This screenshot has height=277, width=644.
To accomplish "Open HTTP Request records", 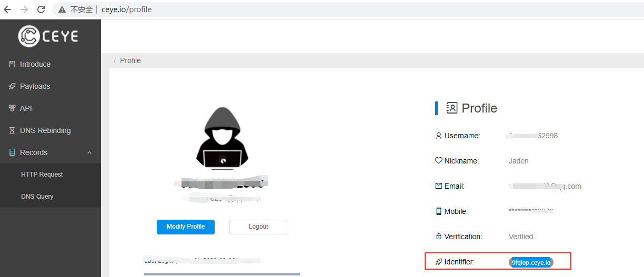I will tap(42, 175).
